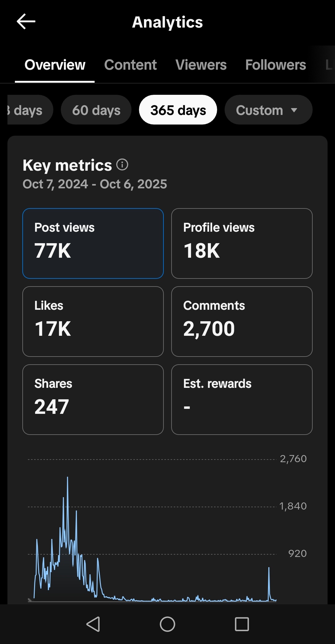Image resolution: width=335 pixels, height=644 pixels.
Task: Open Key metrics info icon
Action: coord(122,164)
